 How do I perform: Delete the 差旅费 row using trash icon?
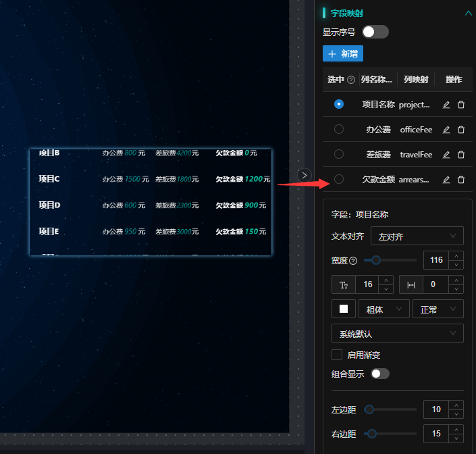(461, 155)
